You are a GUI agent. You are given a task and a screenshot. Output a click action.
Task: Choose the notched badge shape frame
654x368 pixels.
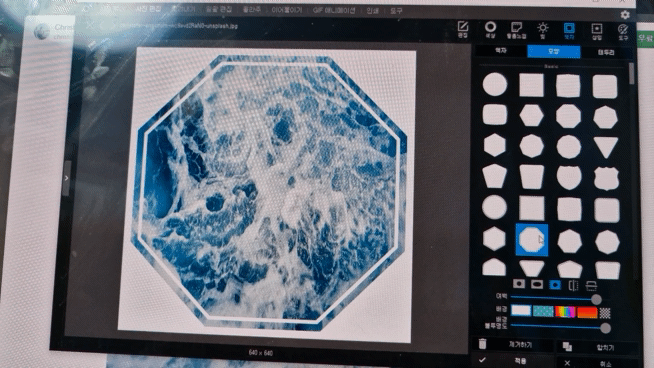(x=606, y=178)
